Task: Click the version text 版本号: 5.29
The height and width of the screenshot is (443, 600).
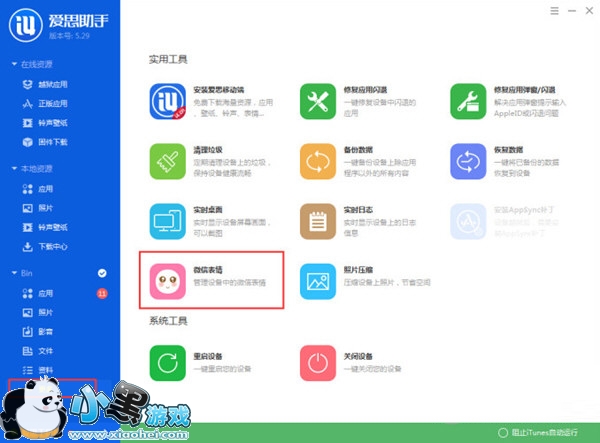Action: click(x=69, y=36)
